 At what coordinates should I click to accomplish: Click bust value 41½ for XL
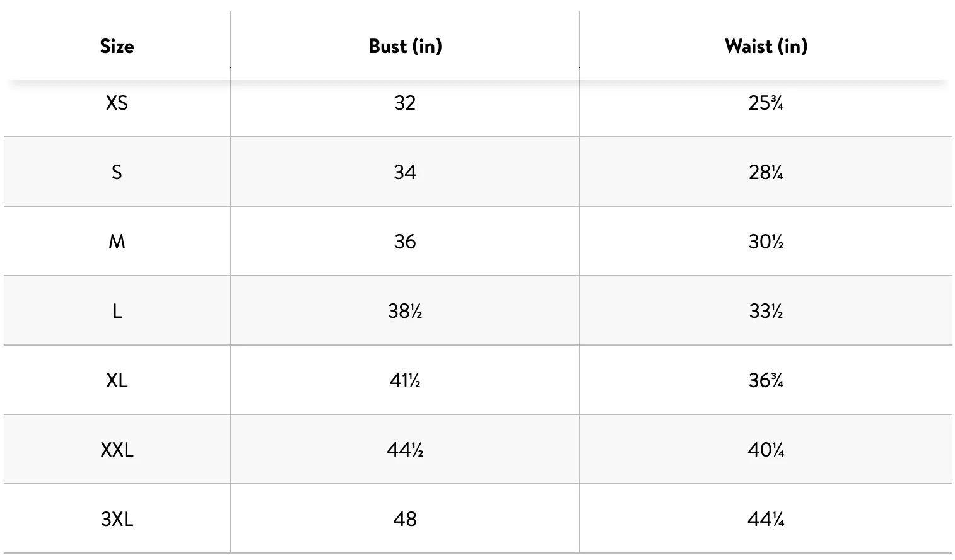coord(405,380)
